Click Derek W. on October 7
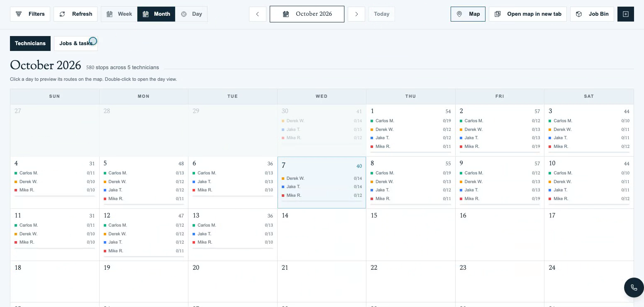644x307 pixels. [322, 179]
